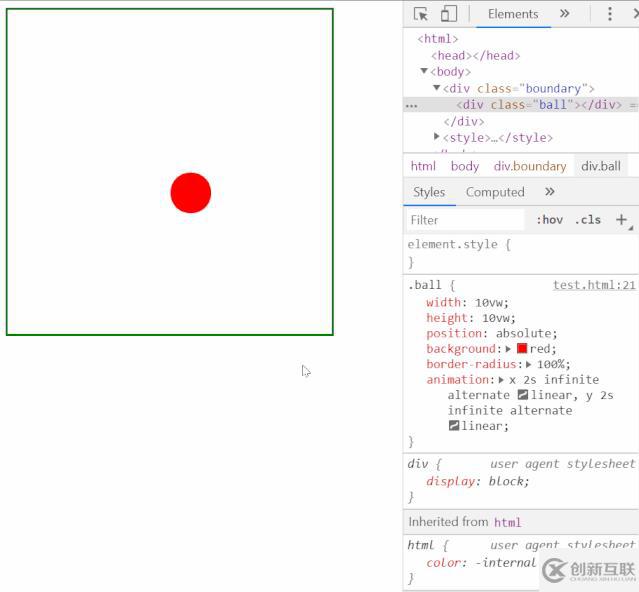Edit the height 10vw value
The image size is (639, 592).
coord(496,318)
